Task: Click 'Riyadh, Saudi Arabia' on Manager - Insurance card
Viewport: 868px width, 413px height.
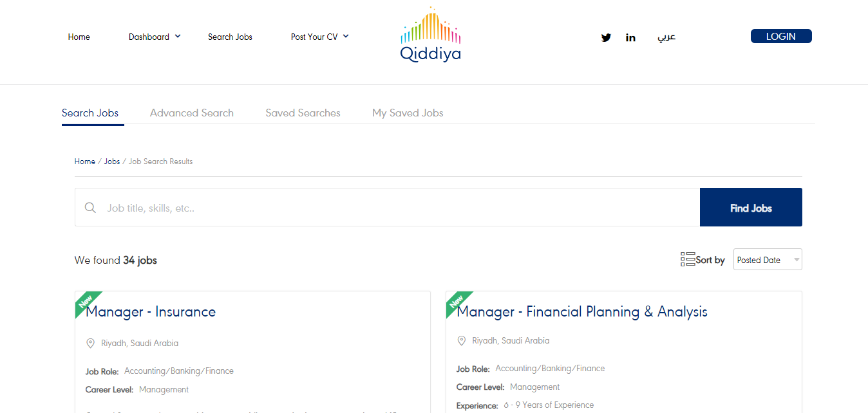Action: [x=140, y=344]
